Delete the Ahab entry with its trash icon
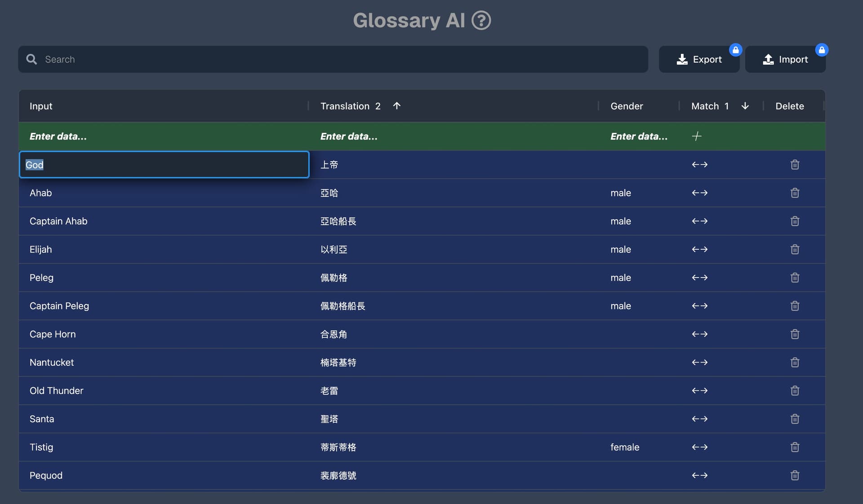863x504 pixels. pos(795,193)
